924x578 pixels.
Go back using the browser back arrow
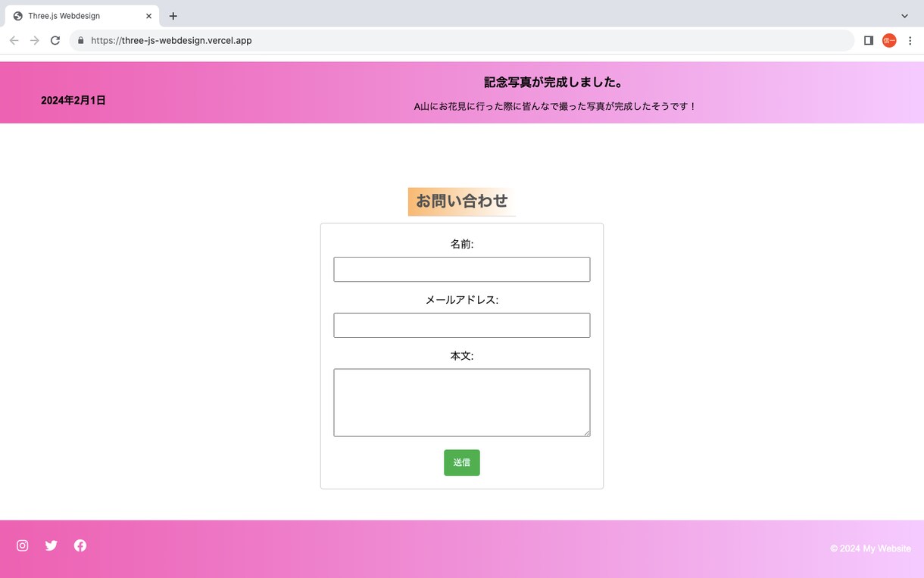click(14, 40)
